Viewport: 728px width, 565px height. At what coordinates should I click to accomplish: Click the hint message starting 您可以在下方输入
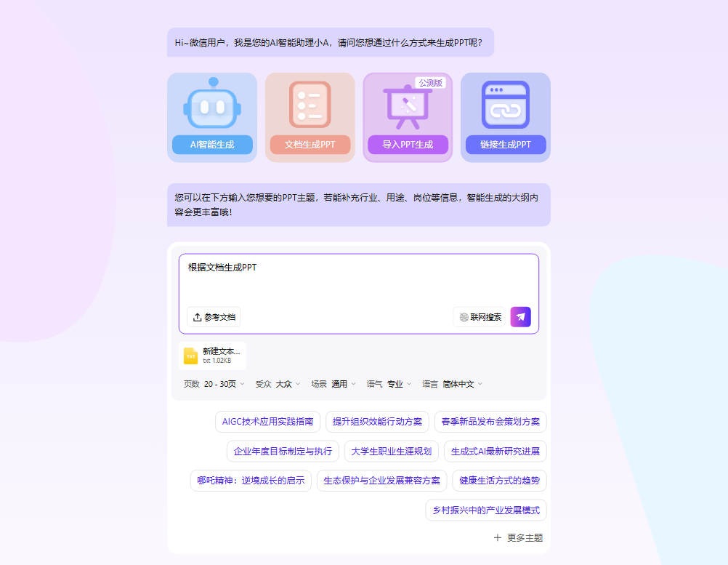click(x=359, y=205)
